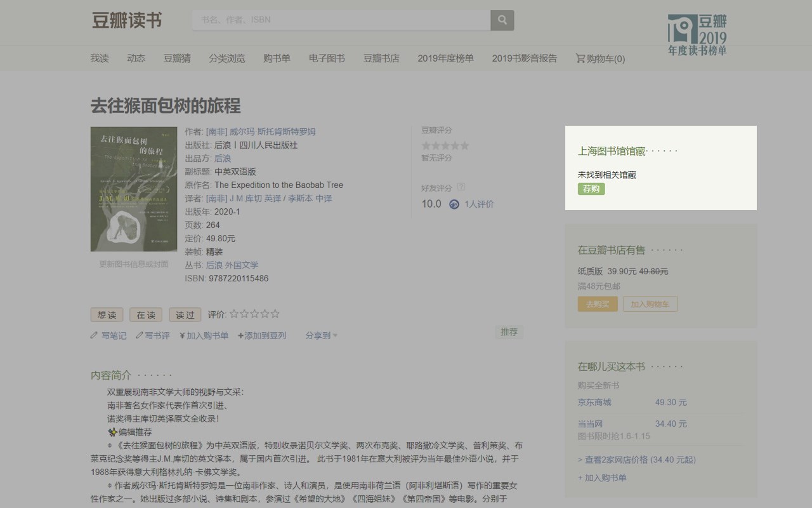Open the 2019 annual book list banner
This screenshot has width=812, height=508.
click(697, 35)
